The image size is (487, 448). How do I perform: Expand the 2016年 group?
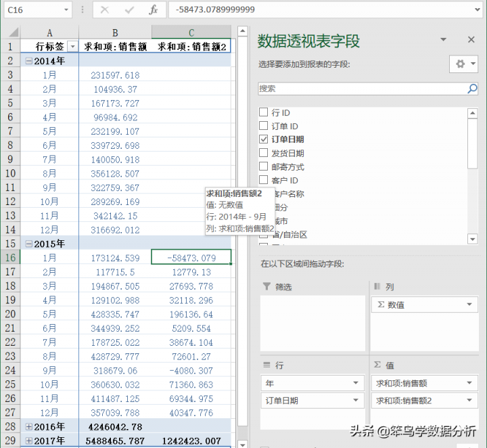point(28,427)
